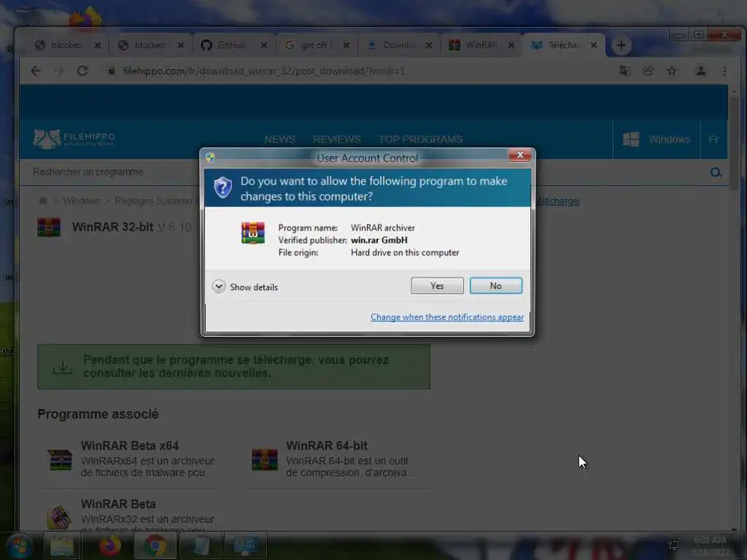Open the Chrome profile icon

click(x=701, y=71)
